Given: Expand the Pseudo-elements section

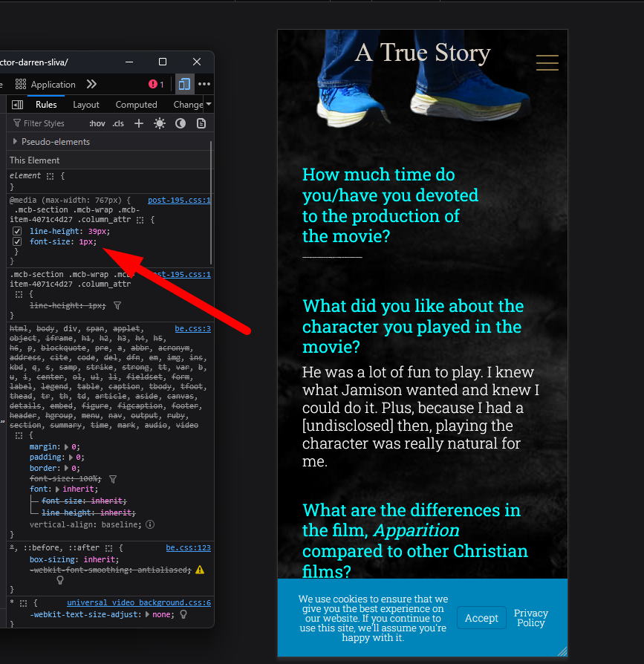Looking at the screenshot, I should (x=15, y=141).
